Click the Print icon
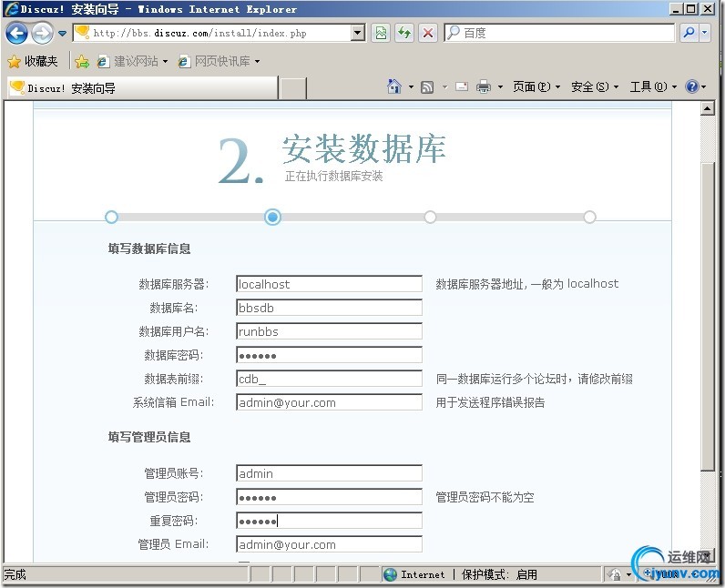725x588 pixels. click(x=483, y=86)
